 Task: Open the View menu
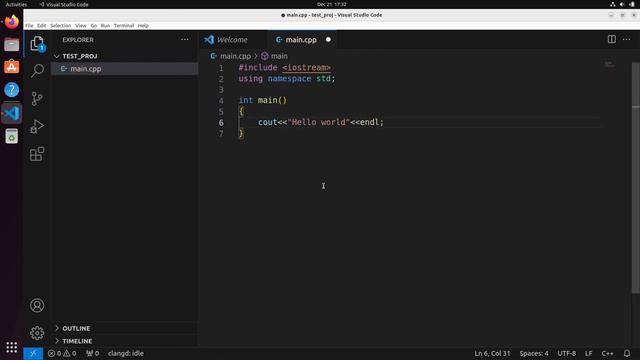80,25
